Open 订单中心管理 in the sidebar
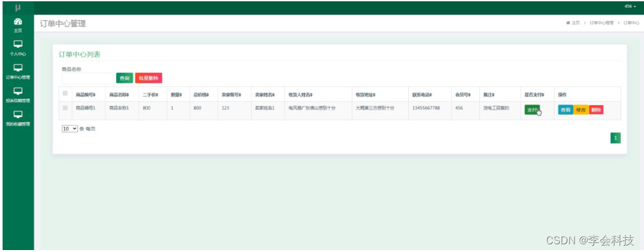This screenshot has width=644, height=252. click(18, 72)
